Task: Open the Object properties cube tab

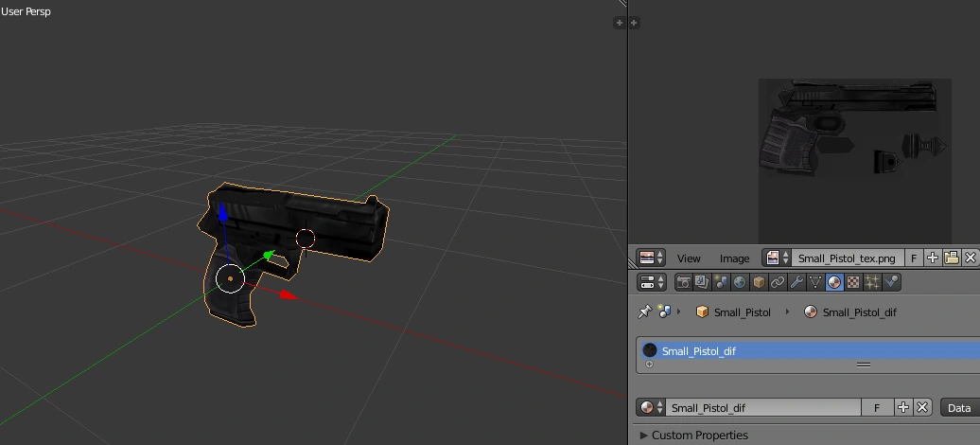Action: [759, 282]
